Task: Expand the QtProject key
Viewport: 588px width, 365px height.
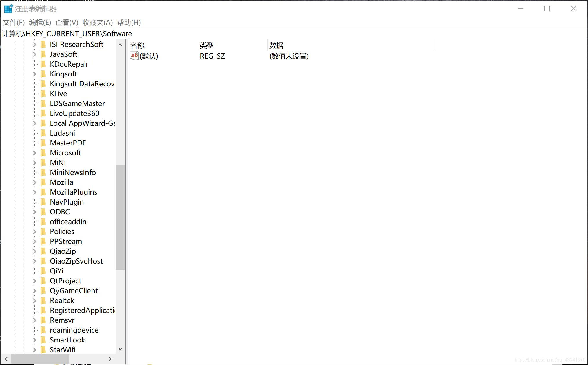Action: [34, 281]
